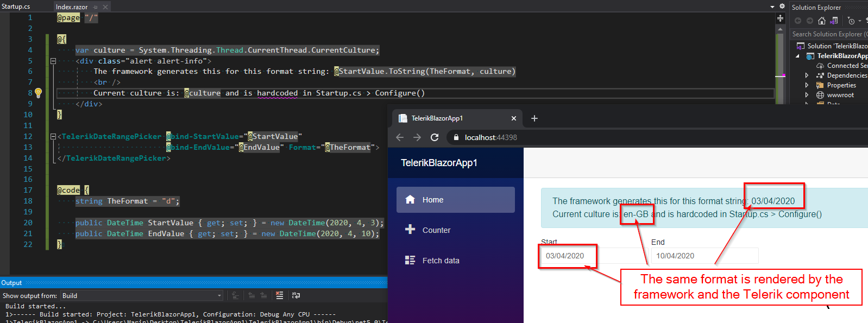Expand the Dependencies node

(x=807, y=75)
